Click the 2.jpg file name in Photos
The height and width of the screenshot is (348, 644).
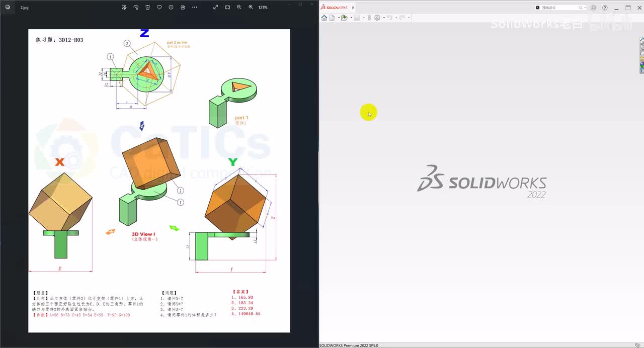pyautogui.click(x=25, y=8)
